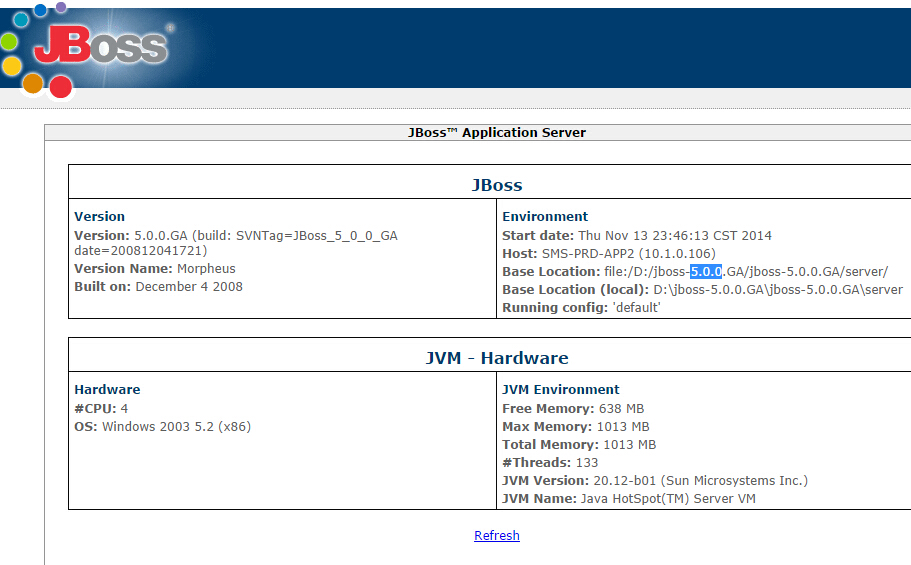Click the Hardware subheading

point(107,389)
